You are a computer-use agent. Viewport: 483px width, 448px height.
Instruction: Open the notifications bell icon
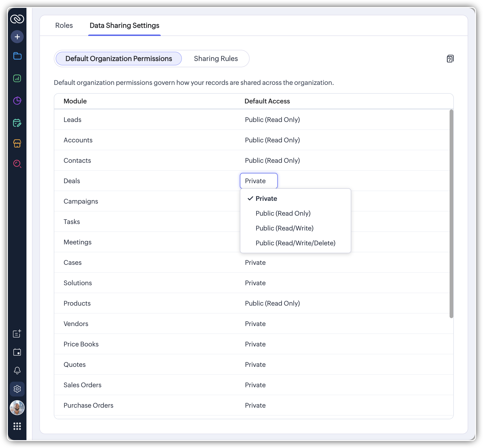(x=17, y=370)
